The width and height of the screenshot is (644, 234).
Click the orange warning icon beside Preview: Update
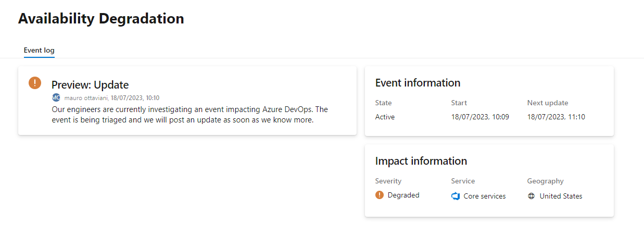pyautogui.click(x=34, y=82)
